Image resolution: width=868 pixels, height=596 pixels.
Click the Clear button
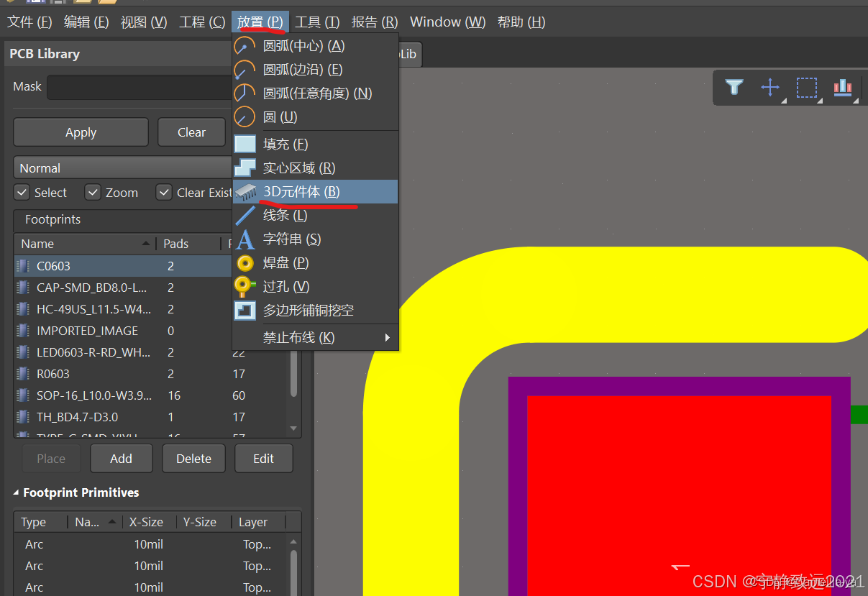coord(191,132)
